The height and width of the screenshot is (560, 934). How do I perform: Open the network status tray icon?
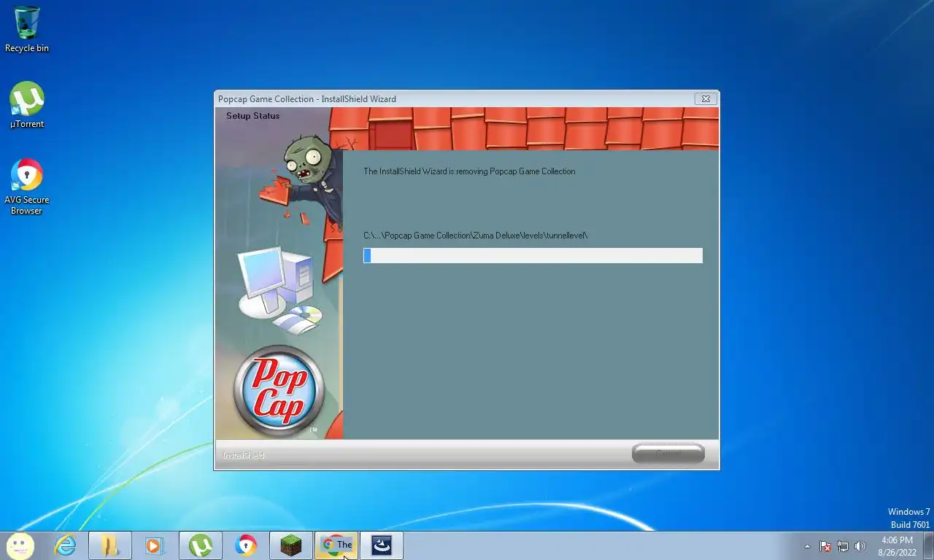click(x=843, y=546)
